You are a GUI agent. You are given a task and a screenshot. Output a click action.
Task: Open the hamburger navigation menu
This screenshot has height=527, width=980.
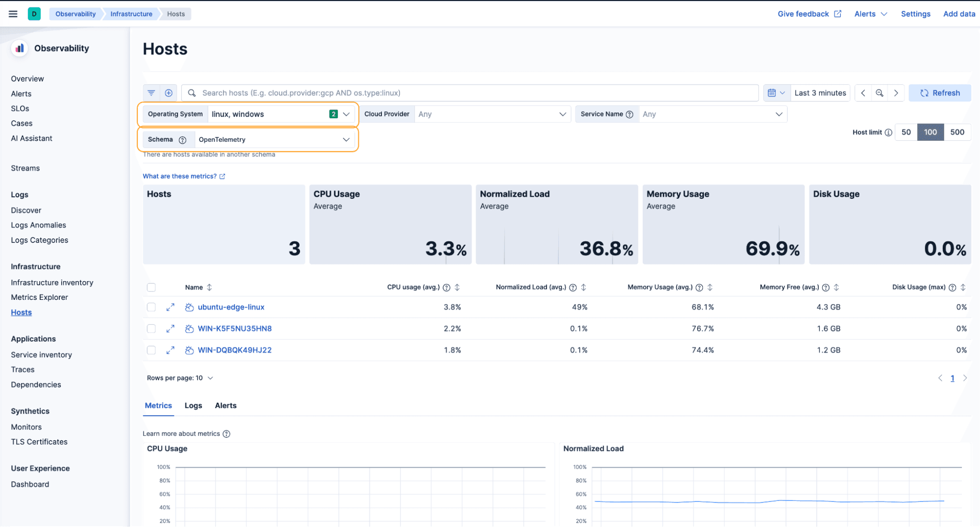13,14
